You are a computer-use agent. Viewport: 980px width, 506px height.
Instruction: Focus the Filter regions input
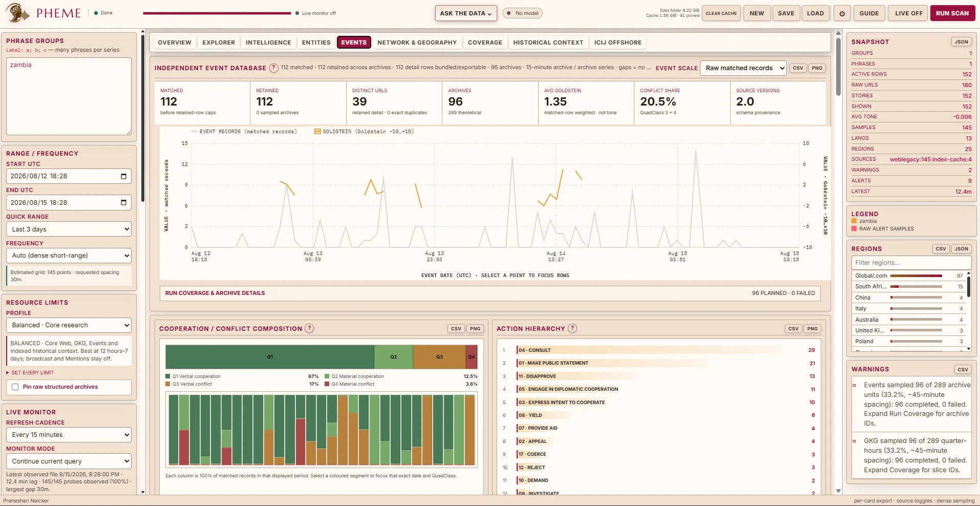click(911, 263)
